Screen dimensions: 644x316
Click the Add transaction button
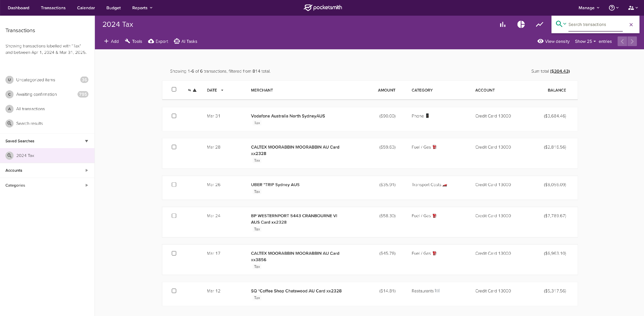111,41
